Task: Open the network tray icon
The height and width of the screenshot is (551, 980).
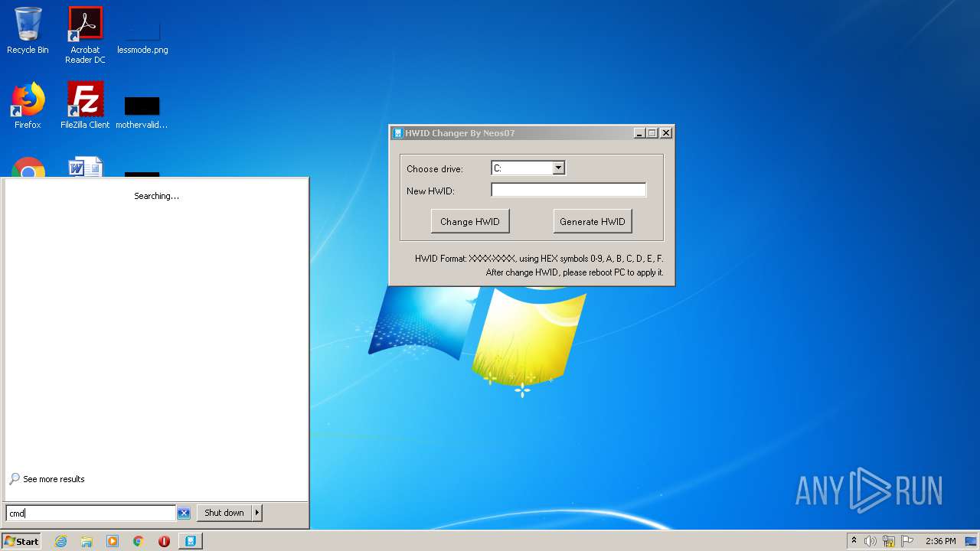Action: pos(889,541)
